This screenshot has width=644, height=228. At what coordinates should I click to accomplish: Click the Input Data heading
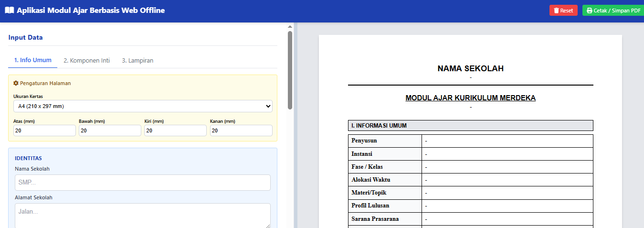click(x=25, y=37)
